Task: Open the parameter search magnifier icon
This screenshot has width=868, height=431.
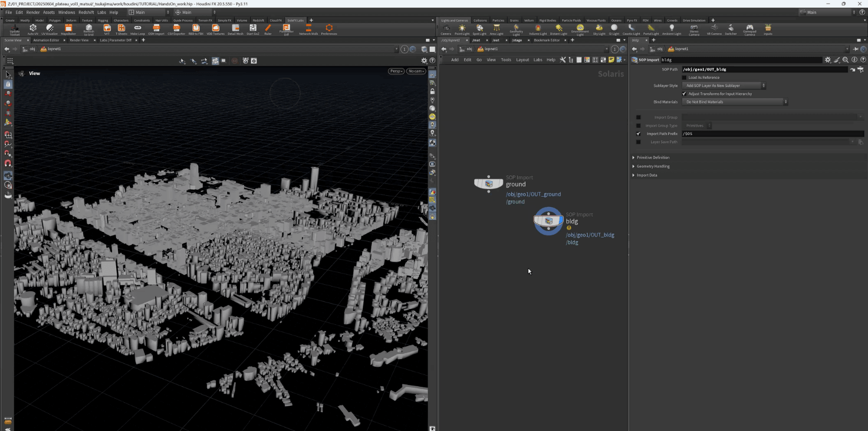Action: coord(845,60)
